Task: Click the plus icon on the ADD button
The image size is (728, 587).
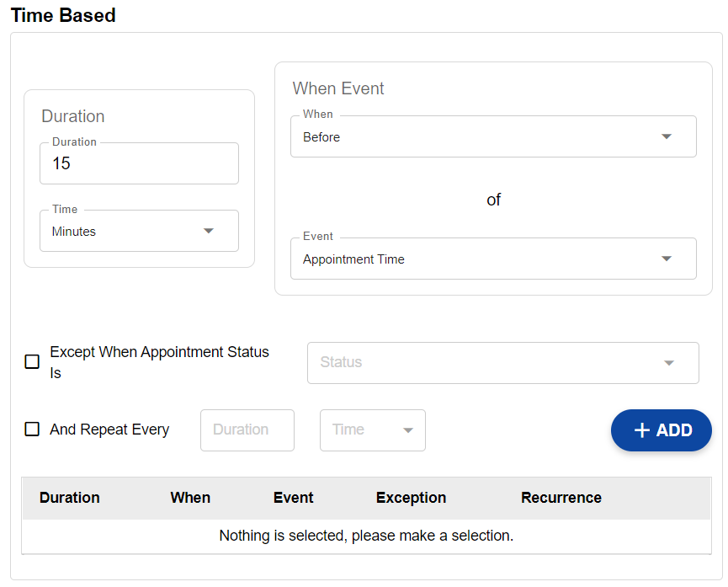Action: tap(642, 430)
